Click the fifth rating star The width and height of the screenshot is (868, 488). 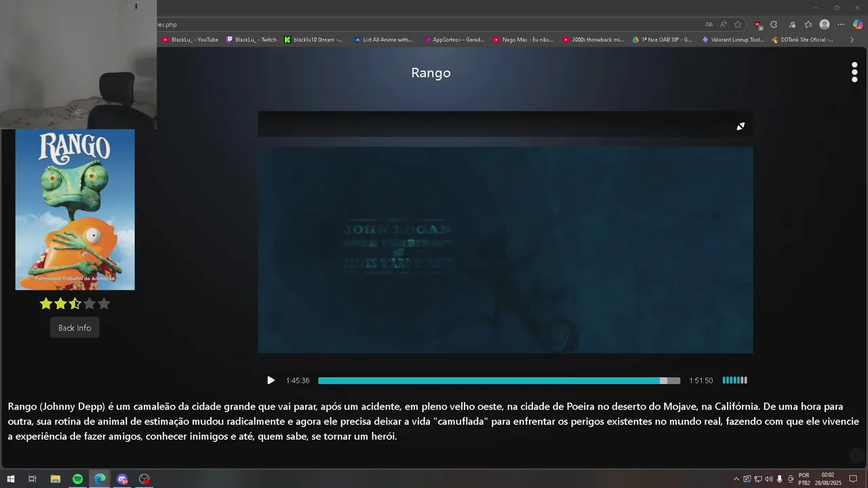click(104, 304)
